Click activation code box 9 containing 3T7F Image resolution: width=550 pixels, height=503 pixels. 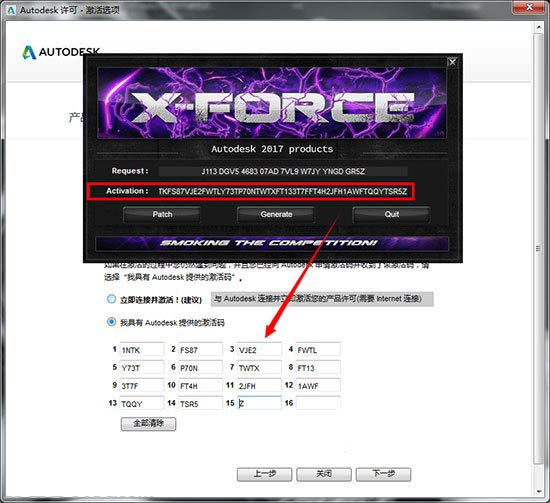[142, 386]
